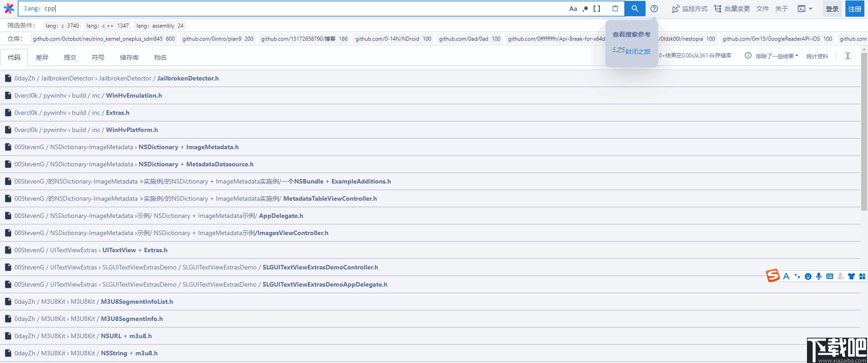868x363 pixels.
Task: Expand the terminal icon dropdown menu
Action: point(805,9)
